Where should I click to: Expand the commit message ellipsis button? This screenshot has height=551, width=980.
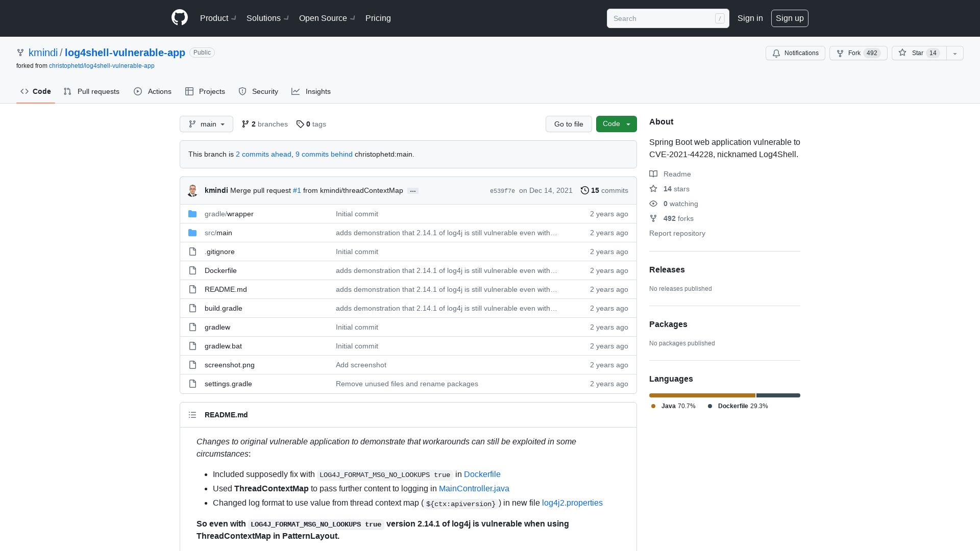pyautogui.click(x=413, y=191)
